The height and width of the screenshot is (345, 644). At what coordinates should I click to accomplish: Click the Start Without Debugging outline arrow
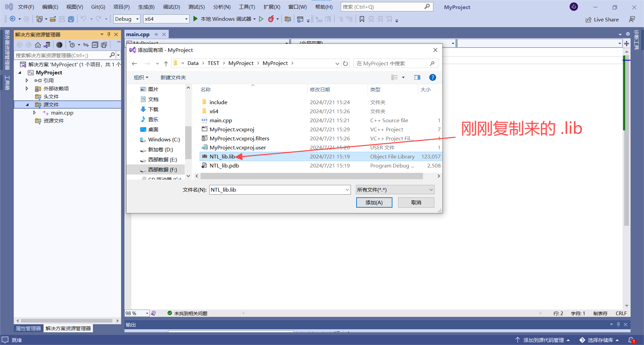261,19
